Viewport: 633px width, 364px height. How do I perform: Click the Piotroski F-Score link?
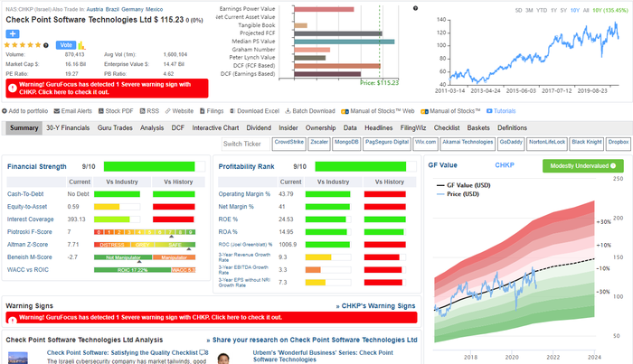(x=30, y=232)
